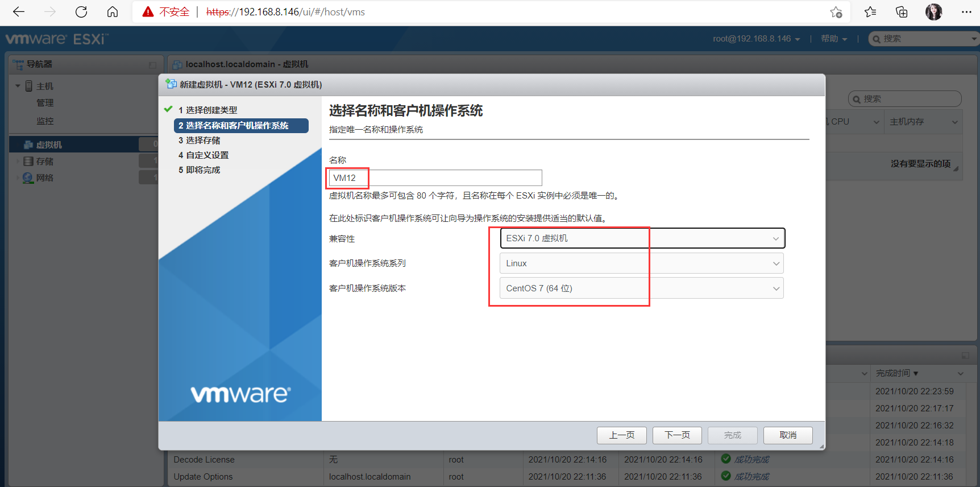Reload the page with refresh icon
The height and width of the screenshot is (487, 980).
point(81,12)
